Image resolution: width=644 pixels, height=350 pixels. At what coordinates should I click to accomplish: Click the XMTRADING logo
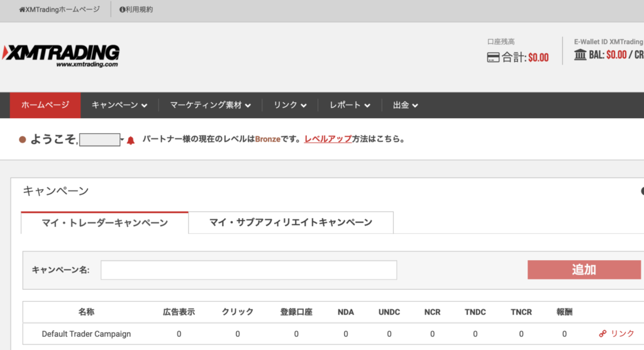point(61,55)
